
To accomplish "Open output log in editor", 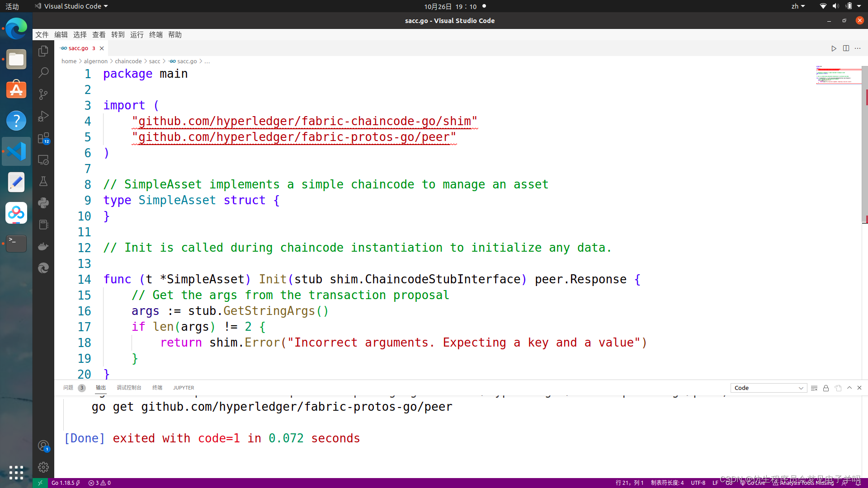I will coord(838,388).
